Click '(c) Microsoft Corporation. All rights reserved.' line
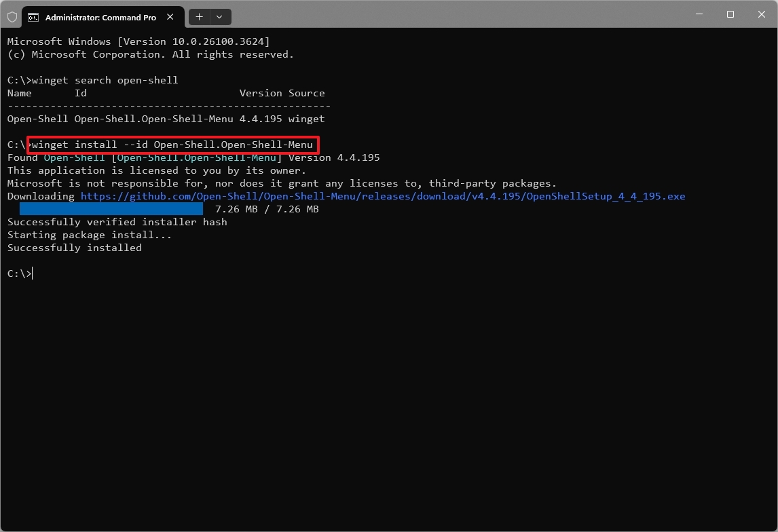The height and width of the screenshot is (532, 778). click(x=150, y=54)
